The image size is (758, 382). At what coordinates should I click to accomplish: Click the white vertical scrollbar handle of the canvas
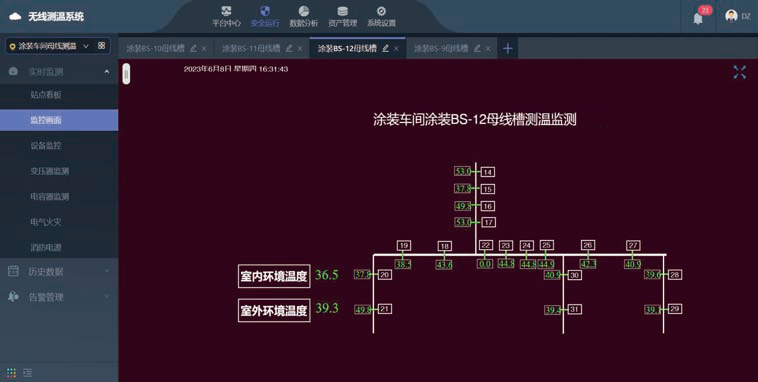(126, 74)
